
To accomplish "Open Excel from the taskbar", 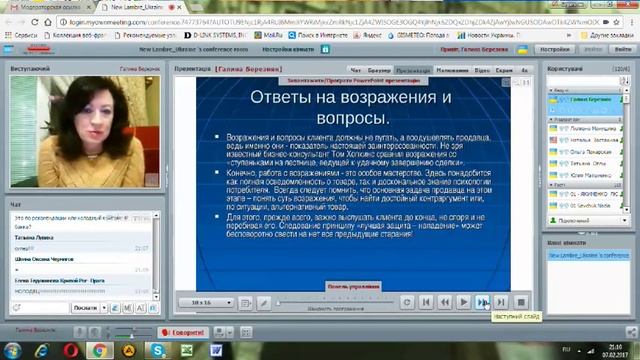I will (187, 350).
